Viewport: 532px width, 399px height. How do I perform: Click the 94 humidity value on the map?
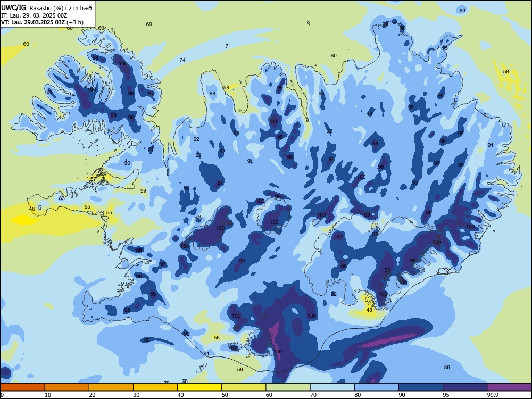321,93
